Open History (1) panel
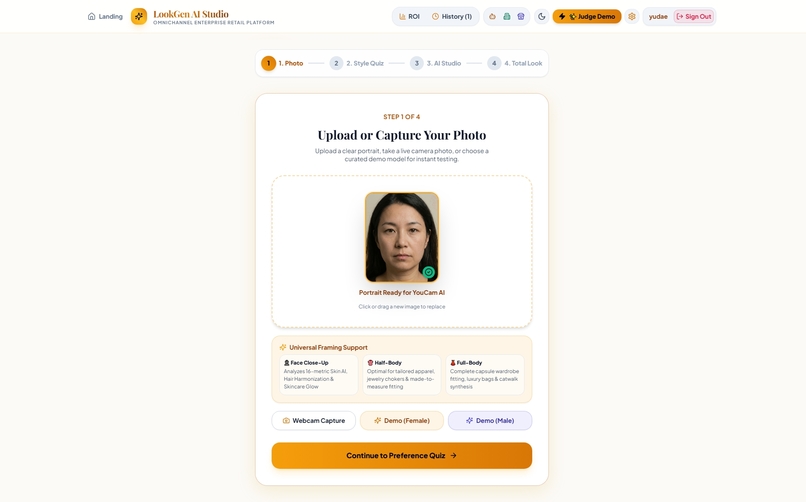 pyautogui.click(x=452, y=16)
